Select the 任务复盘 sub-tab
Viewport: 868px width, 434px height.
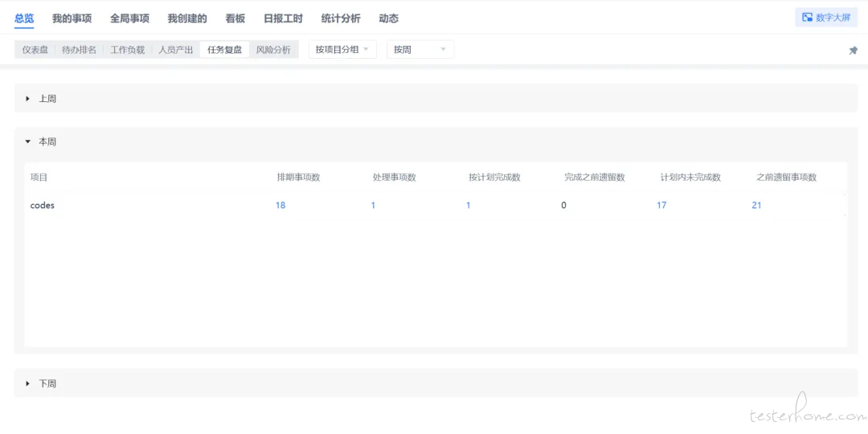pyautogui.click(x=225, y=49)
